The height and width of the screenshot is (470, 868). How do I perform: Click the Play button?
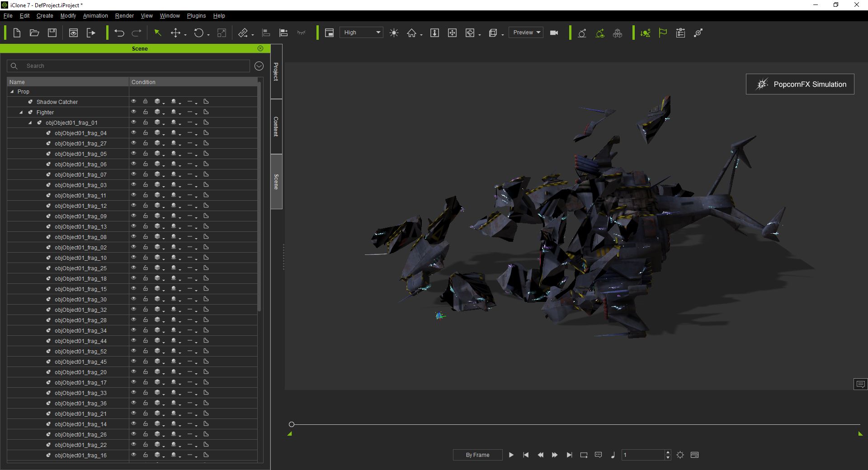[511, 455]
